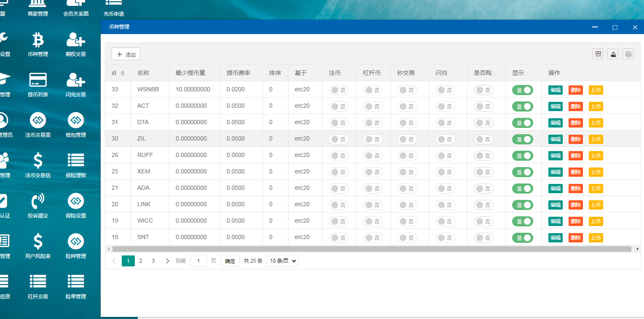Image resolution: width=644 pixels, height=319 pixels.
Task: Go to next page chevron
Action: (167, 261)
